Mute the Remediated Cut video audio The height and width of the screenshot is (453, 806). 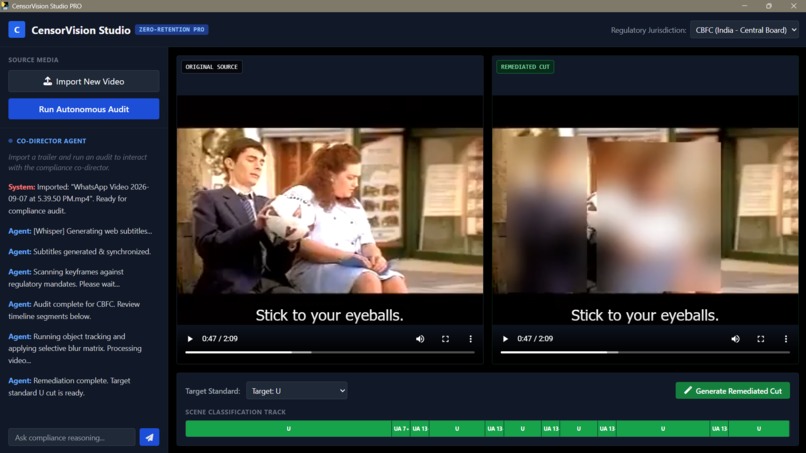point(735,339)
